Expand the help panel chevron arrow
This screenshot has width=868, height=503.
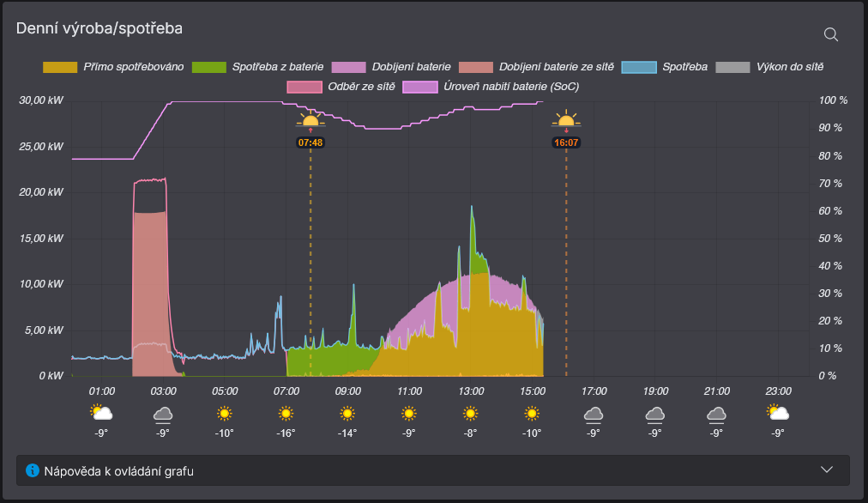point(827,470)
